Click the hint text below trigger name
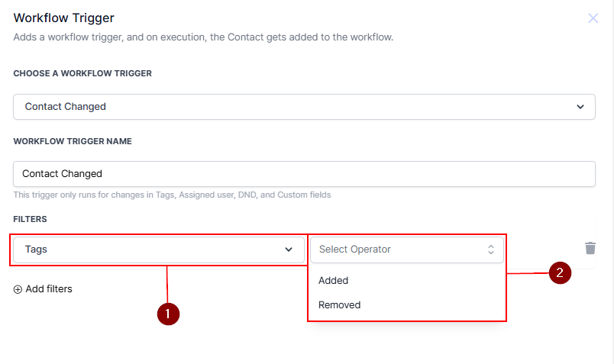Image resolution: width=614 pixels, height=364 pixels. tap(173, 195)
